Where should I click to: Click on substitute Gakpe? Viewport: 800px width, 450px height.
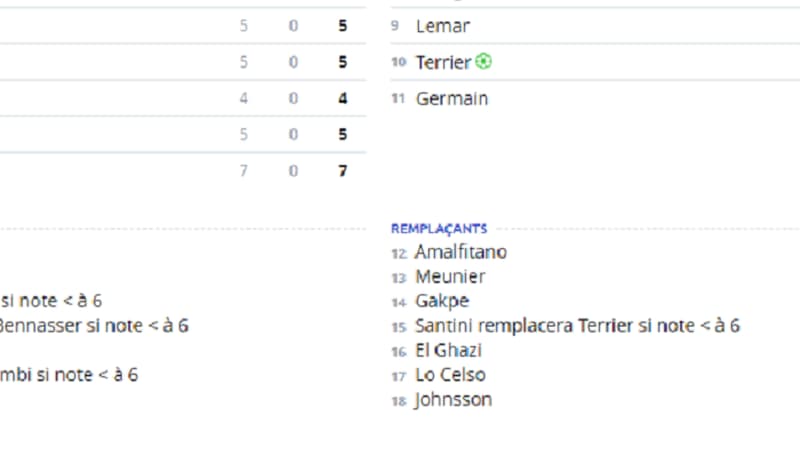point(442,301)
